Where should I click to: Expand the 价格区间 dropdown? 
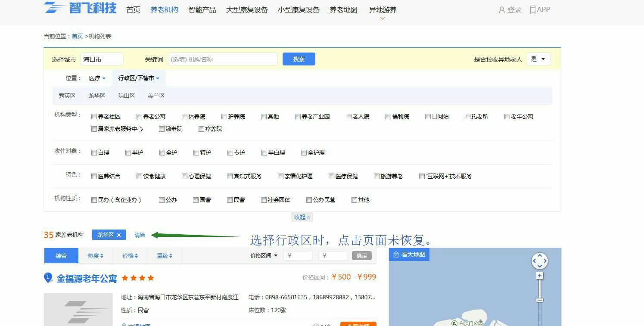[264, 256]
